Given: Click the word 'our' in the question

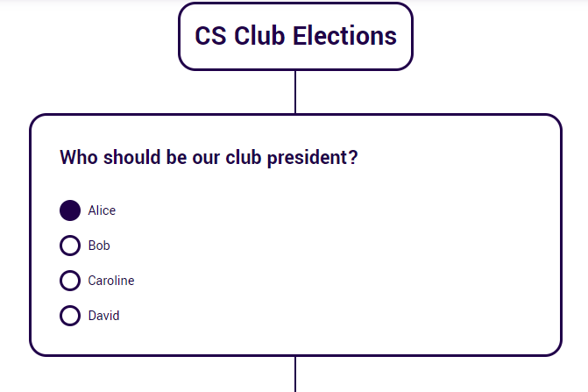Looking at the screenshot, I should 205,158.
